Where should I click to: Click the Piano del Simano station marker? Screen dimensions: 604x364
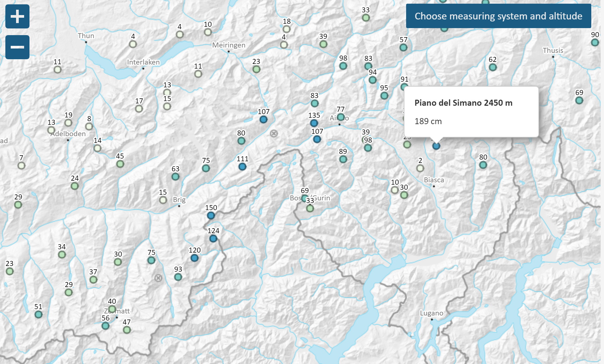pyautogui.click(x=436, y=146)
